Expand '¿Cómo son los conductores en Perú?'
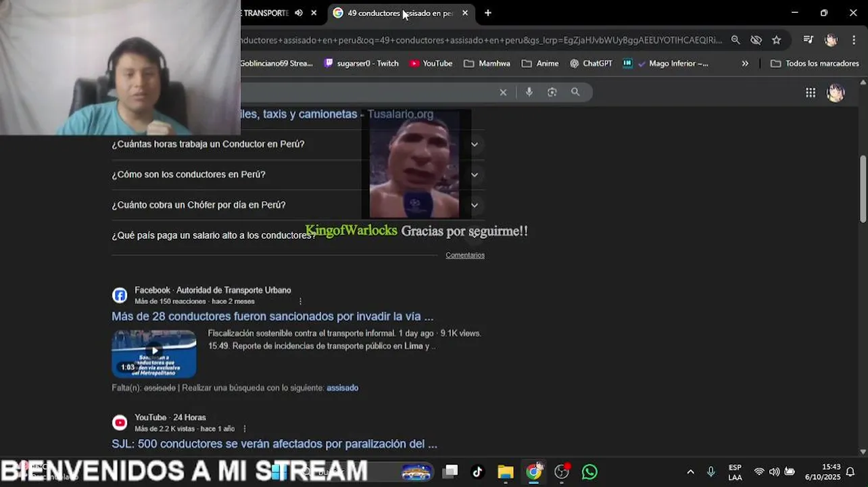 click(x=298, y=175)
